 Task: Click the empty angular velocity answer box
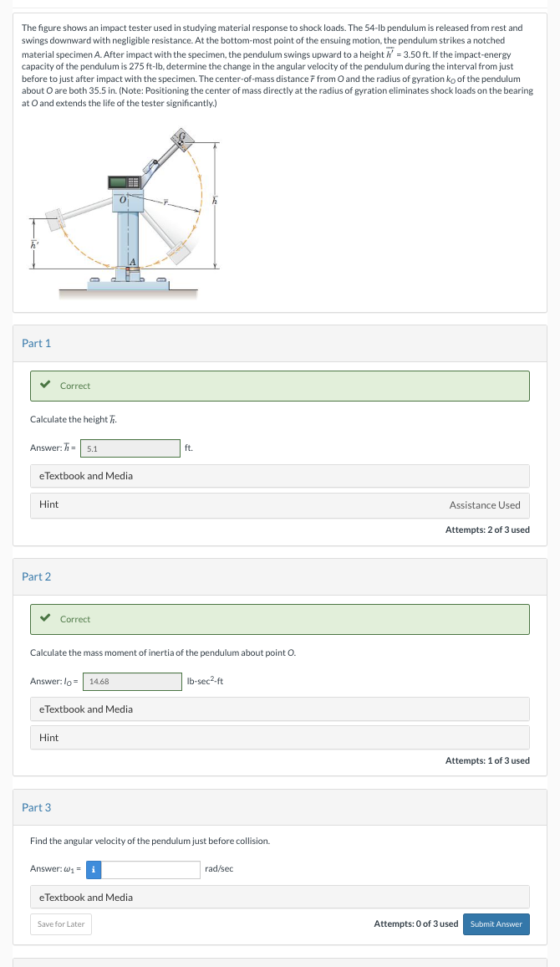[150, 869]
